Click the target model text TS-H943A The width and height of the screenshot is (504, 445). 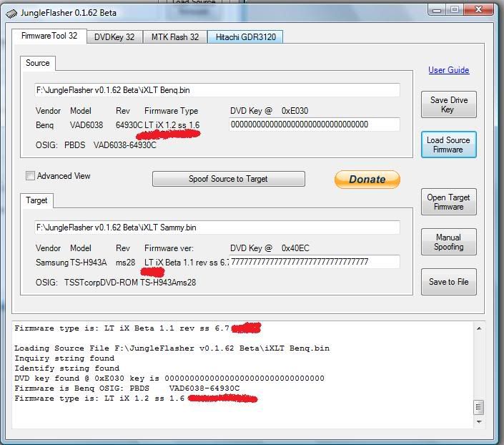[x=89, y=263]
